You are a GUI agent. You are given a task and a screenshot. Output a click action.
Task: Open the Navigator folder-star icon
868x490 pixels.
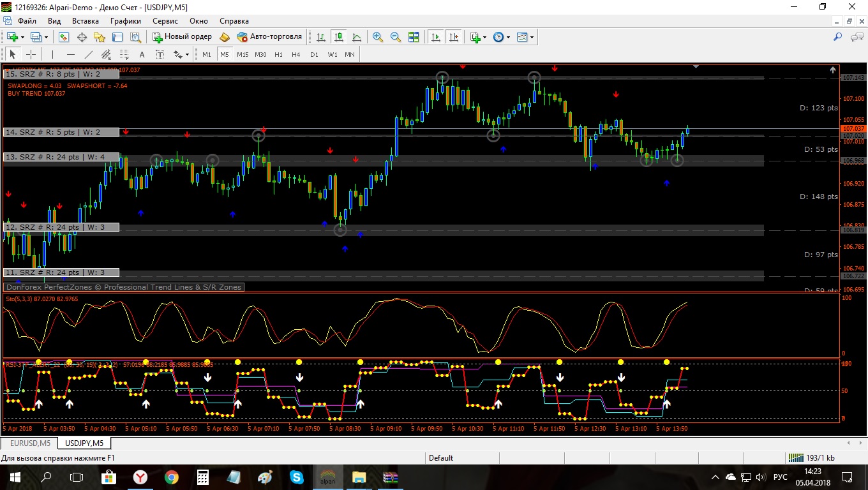pos(100,37)
